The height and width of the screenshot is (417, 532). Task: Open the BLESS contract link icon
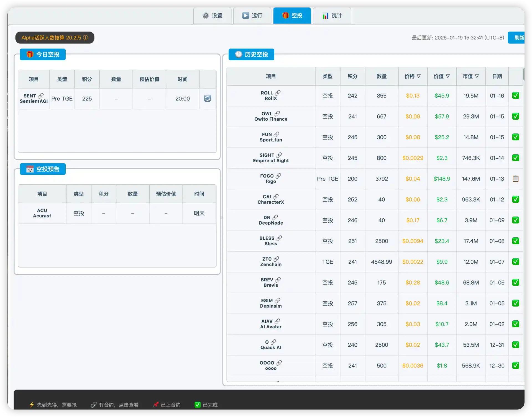click(x=279, y=238)
